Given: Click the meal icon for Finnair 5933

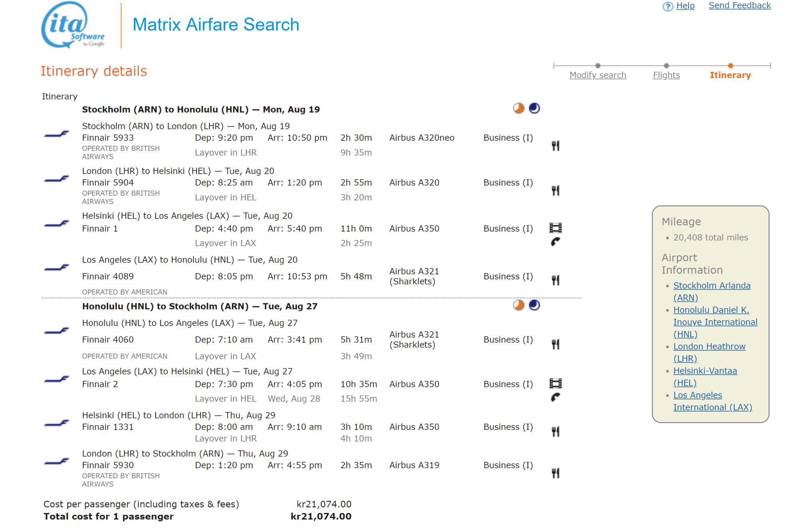Looking at the screenshot, I should [x=555, y=146].
